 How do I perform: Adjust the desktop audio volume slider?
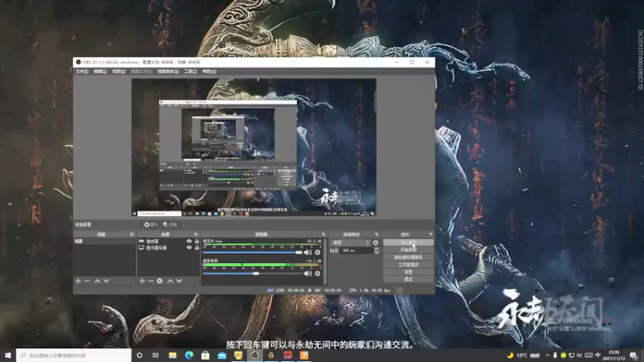pyautogui.click(x=252, y=274)
